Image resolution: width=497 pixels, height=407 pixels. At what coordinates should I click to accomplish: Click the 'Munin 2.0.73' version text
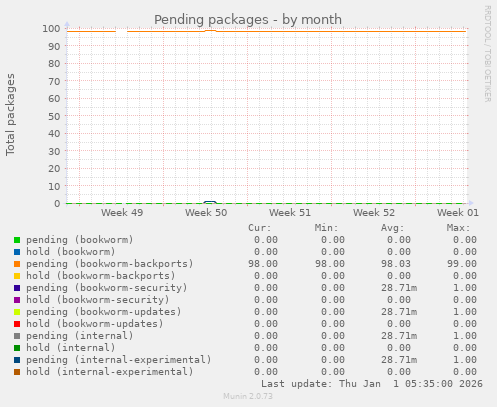(248, 396)
